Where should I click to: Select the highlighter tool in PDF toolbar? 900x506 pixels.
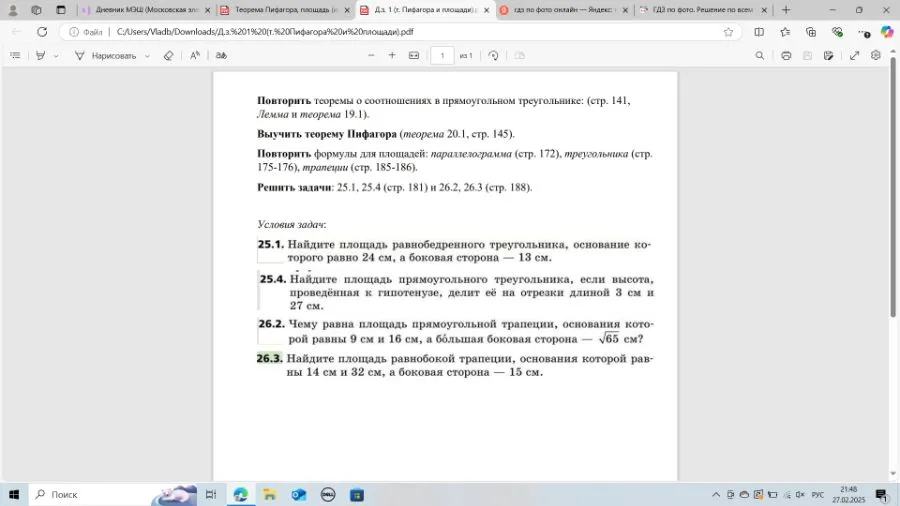pyautogui.click(x=40, y=56)
